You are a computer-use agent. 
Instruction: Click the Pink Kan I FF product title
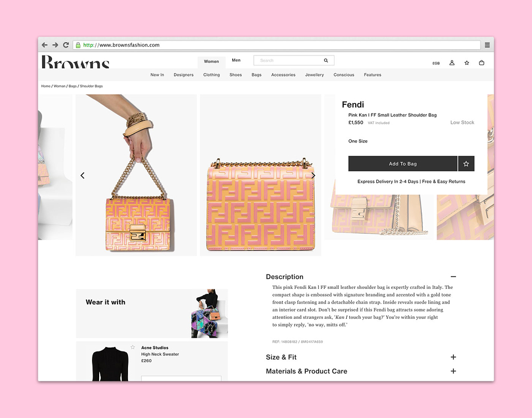coord(392,115)
